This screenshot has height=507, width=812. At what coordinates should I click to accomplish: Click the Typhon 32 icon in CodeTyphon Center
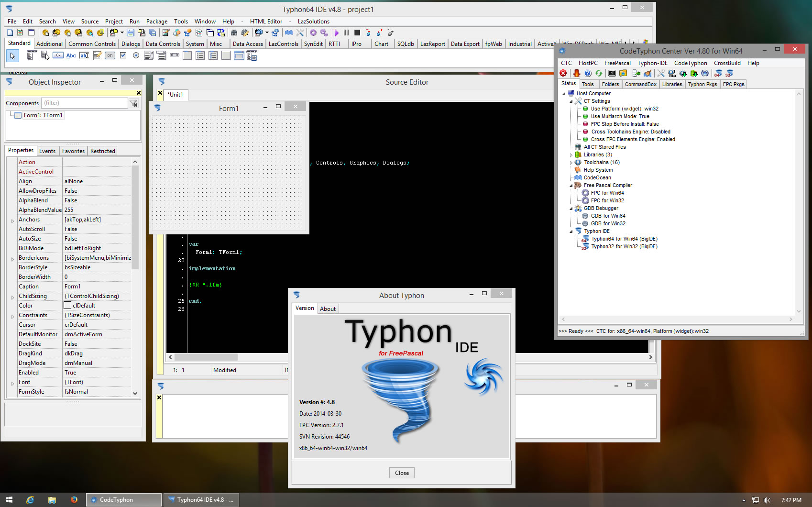(729, 73)
